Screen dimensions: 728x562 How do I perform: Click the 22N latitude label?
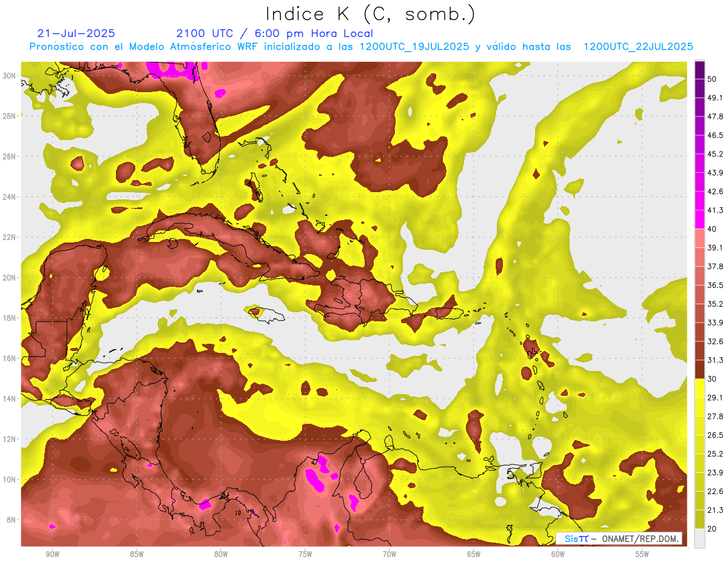coord(10,237)
